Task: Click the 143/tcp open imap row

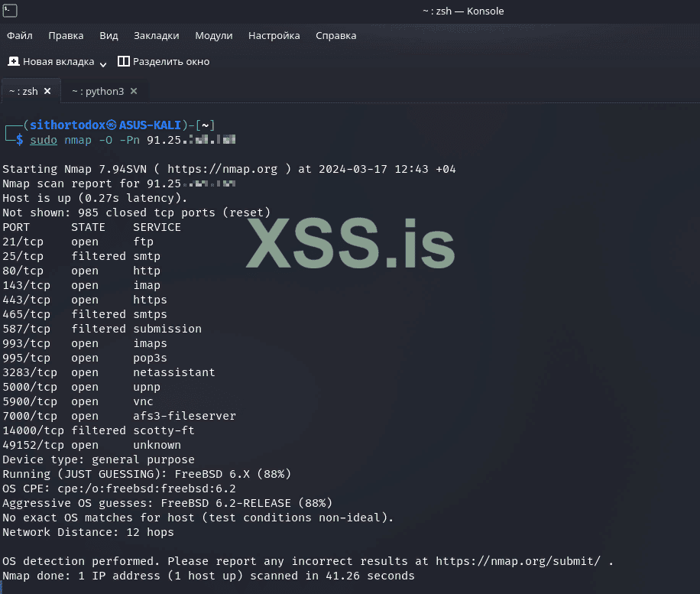Action: (81, 285)
